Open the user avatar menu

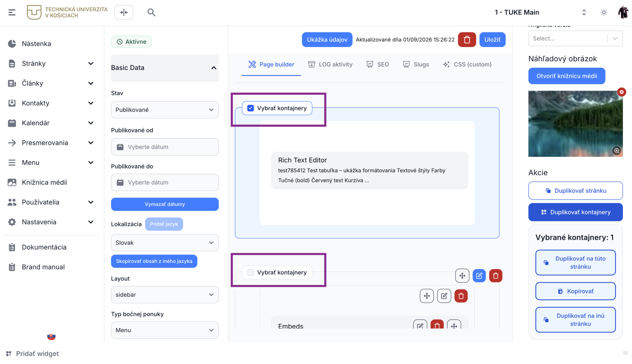coord(623,12)
